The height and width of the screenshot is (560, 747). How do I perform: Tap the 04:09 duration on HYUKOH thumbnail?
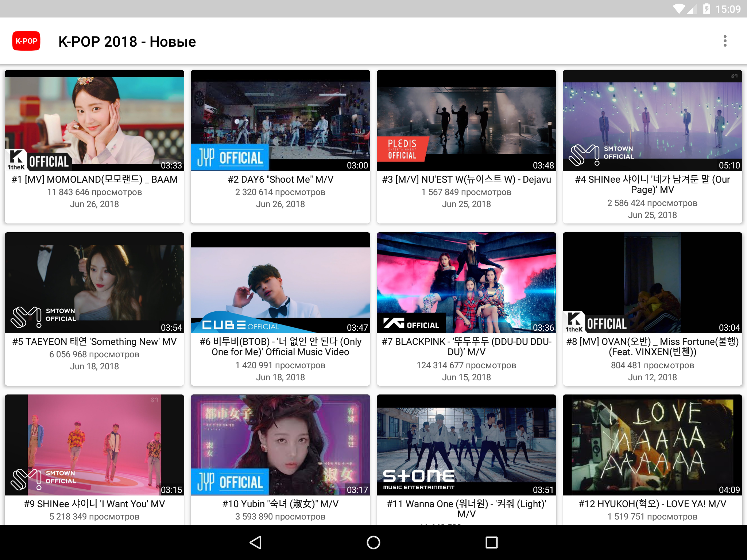click(x=729, y=490)
